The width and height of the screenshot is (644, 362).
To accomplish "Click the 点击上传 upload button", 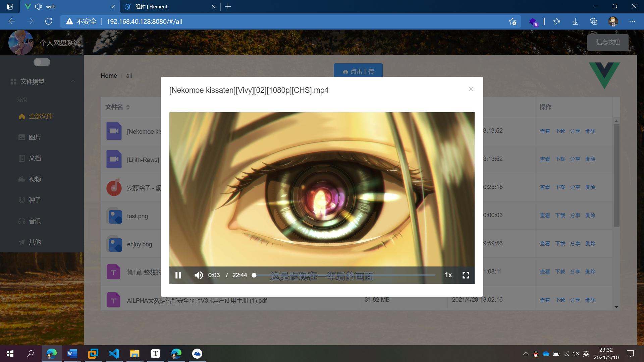I will point(358,71).
